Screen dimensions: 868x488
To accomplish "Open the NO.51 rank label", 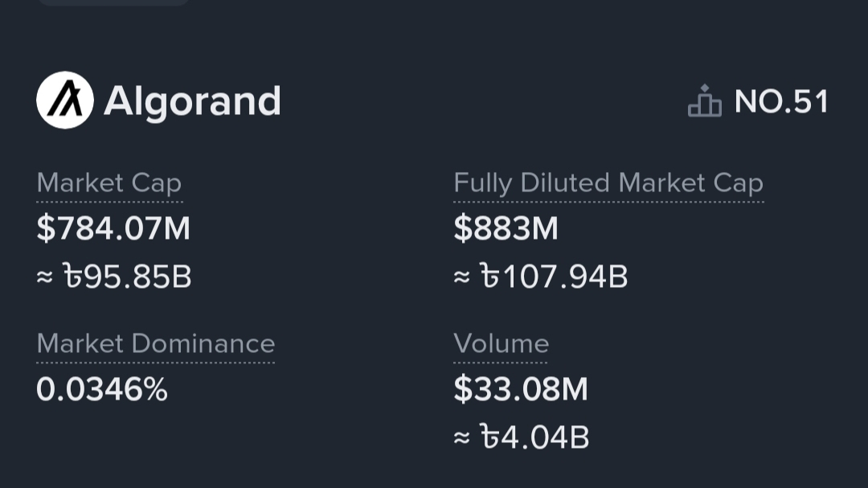I will tap(781, 102).
